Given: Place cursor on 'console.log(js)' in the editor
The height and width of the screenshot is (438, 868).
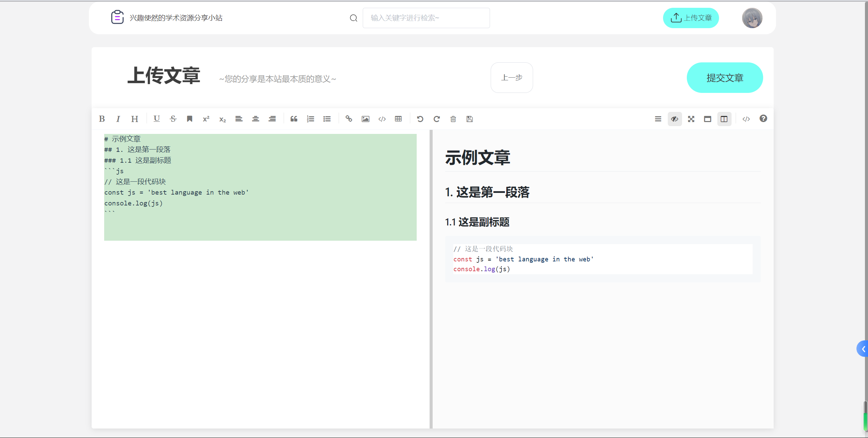Looking at the screenshot, I should click(x=134, y=203).
